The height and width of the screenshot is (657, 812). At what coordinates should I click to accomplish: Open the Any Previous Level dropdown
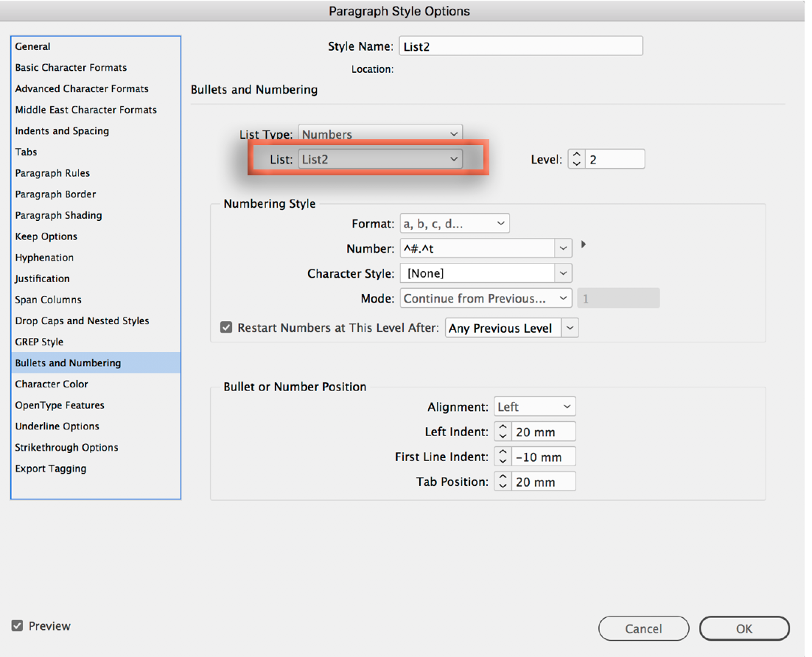[512, 328]
